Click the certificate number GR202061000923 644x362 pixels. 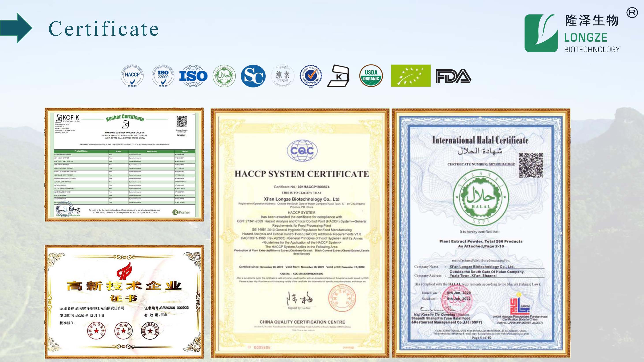point(174,308)
